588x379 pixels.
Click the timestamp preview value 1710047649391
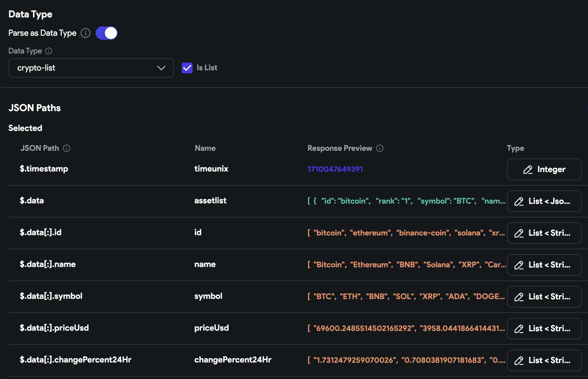(335, 169)
